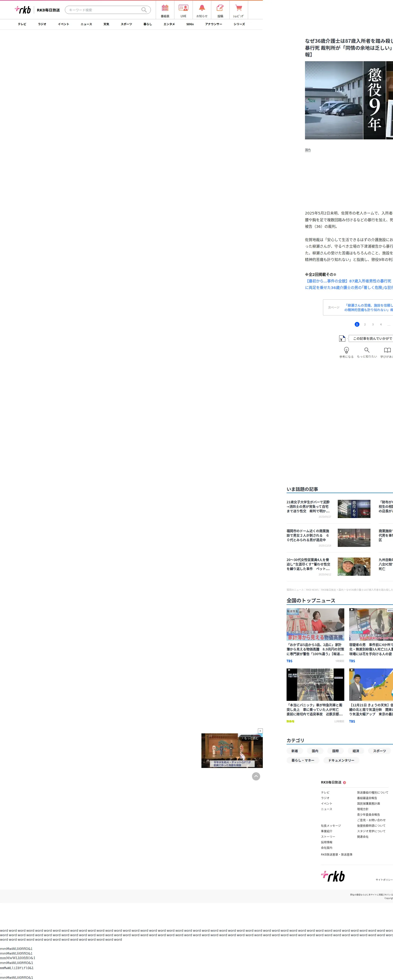Open the 番組表 calendar icon
This screenshot has height=980, width=393.
[x=165, y=10]
